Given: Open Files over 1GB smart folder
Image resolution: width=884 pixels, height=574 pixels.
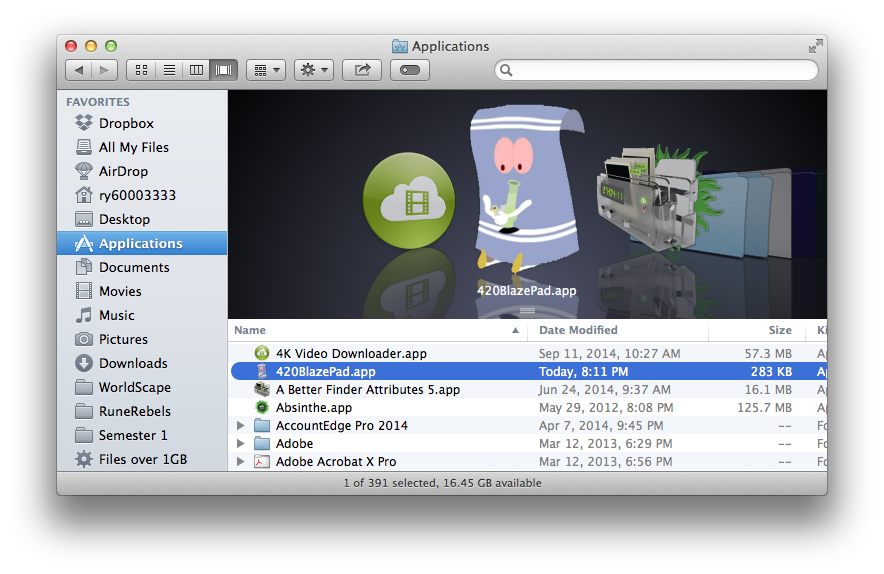Looking at the screenshot, I should click(x=142, y=460).
